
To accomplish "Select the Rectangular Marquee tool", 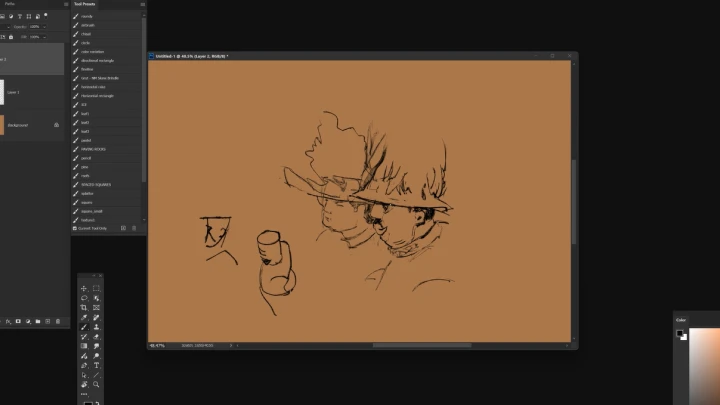I will pos(96,288).
